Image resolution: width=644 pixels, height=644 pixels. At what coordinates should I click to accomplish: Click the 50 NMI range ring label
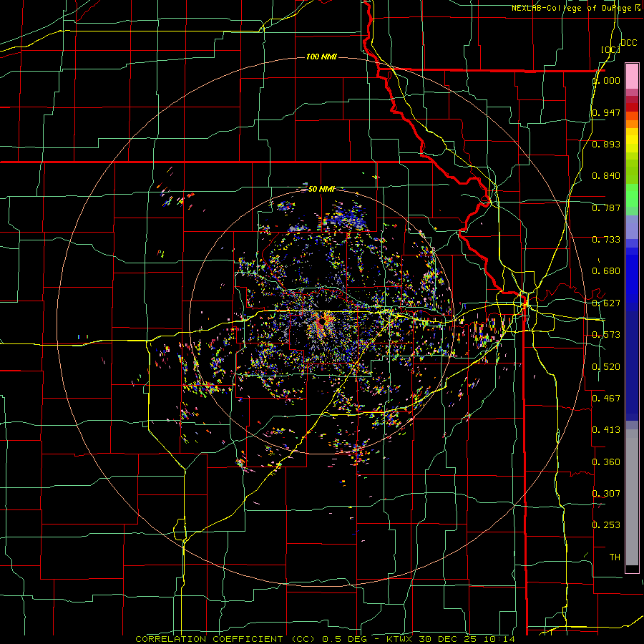321,189
